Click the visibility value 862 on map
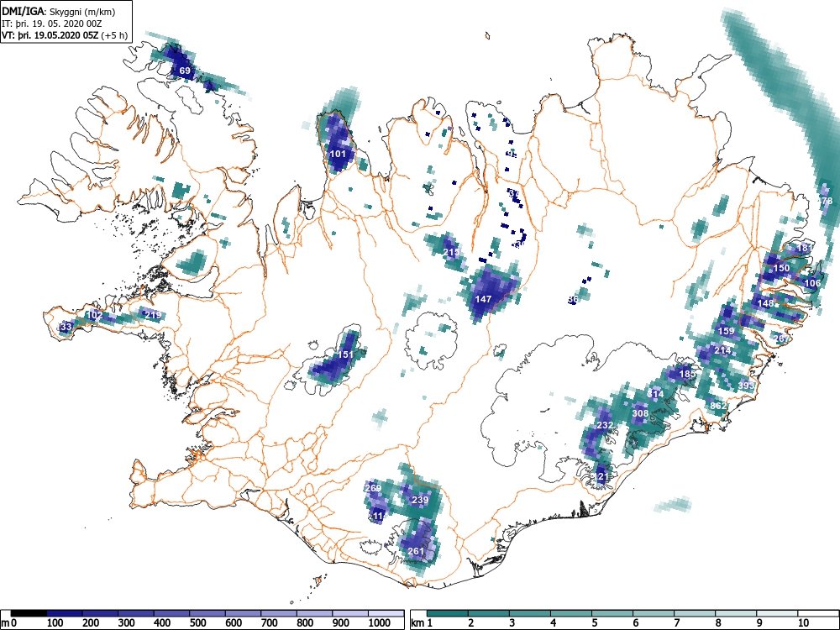Screen dimensions: 840x630 click(718, 406)
